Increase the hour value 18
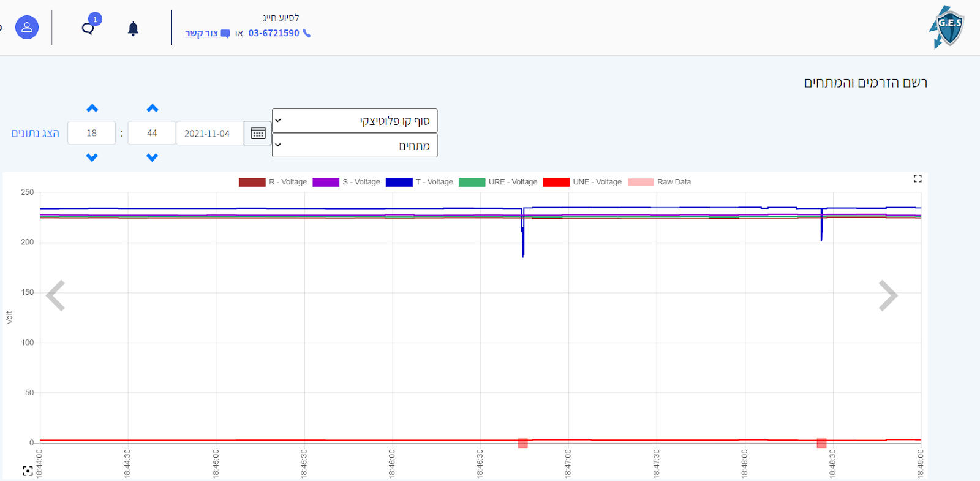Screen dimensions: 980x481 (92, 108)
